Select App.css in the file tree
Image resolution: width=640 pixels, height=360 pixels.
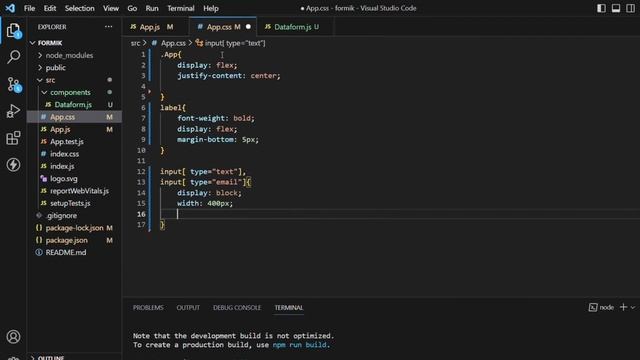74,117
